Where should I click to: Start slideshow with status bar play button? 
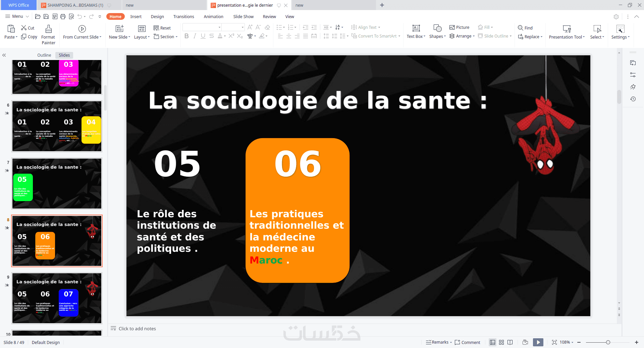coord(538,342)
